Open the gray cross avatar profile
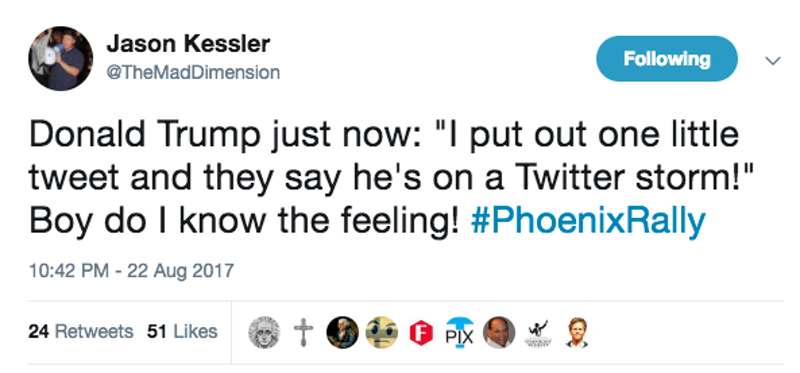 [x=303, y=332]
